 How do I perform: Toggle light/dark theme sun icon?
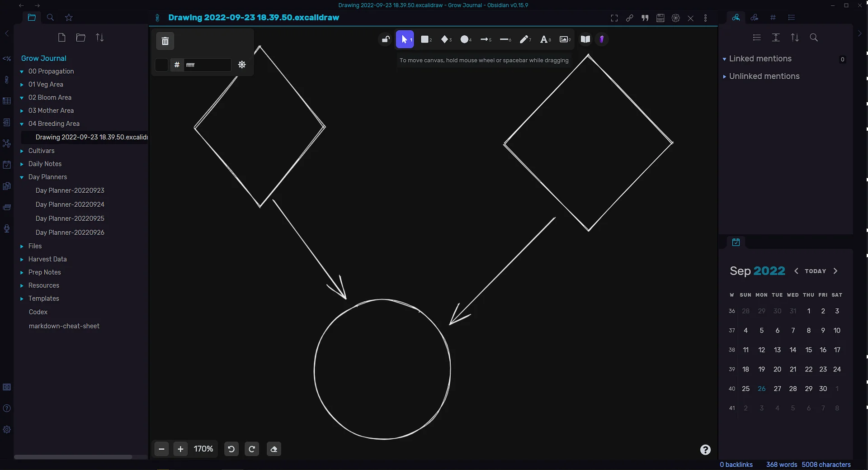242,65
